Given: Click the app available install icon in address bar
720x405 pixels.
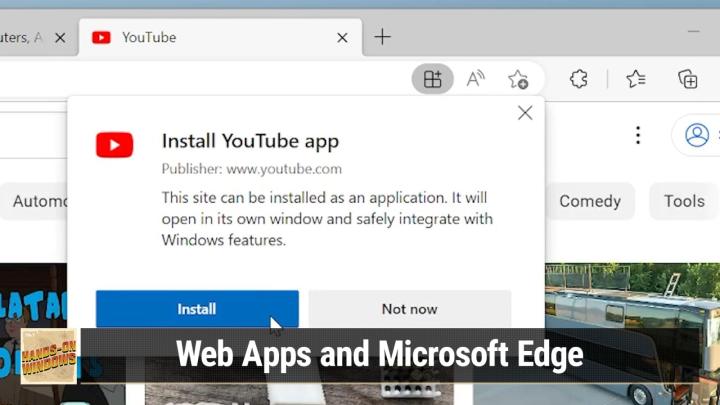Looking at the screenshot, I should point(433,79).
